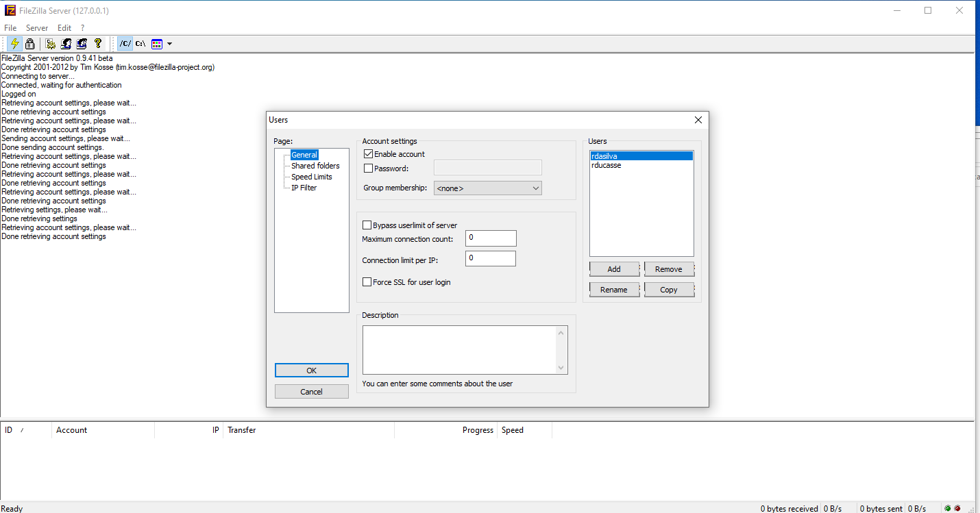Select the /C/ path display icon

125,44
